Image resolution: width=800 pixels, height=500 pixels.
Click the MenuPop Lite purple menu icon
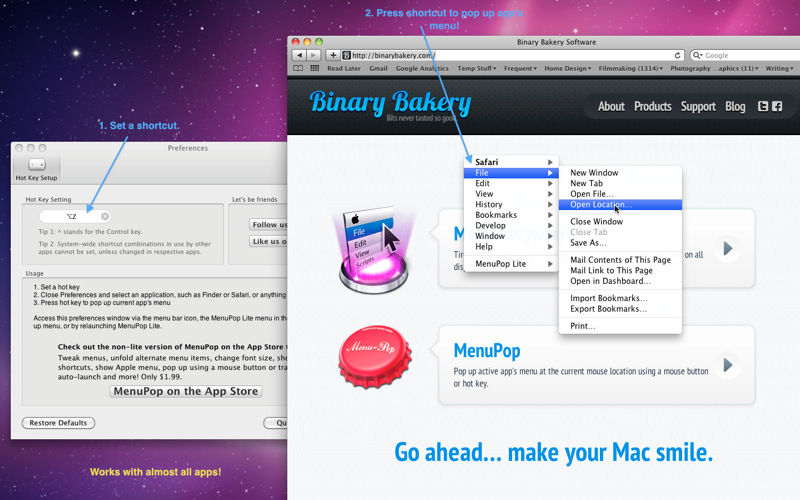[x=373, y=249]
